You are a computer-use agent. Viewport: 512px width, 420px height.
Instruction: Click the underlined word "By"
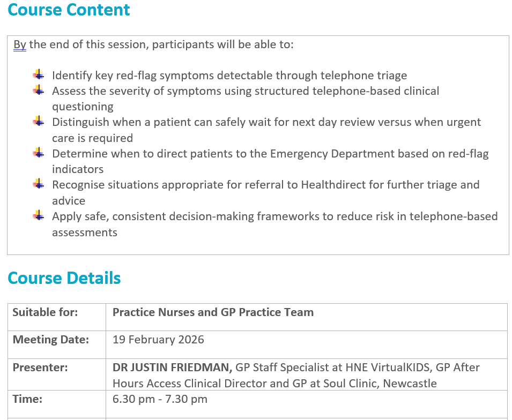click(x=20, y=44)
